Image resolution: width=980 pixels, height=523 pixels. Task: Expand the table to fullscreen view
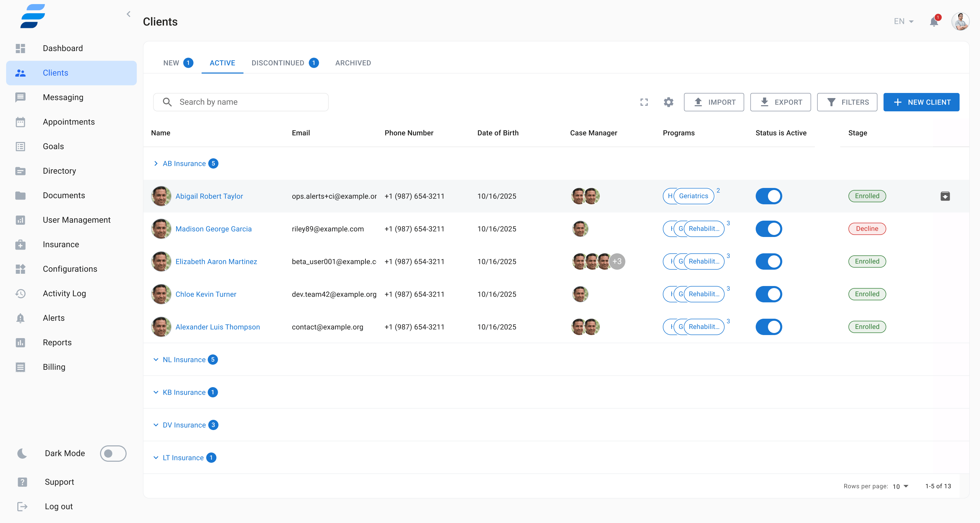pos(644,102)
